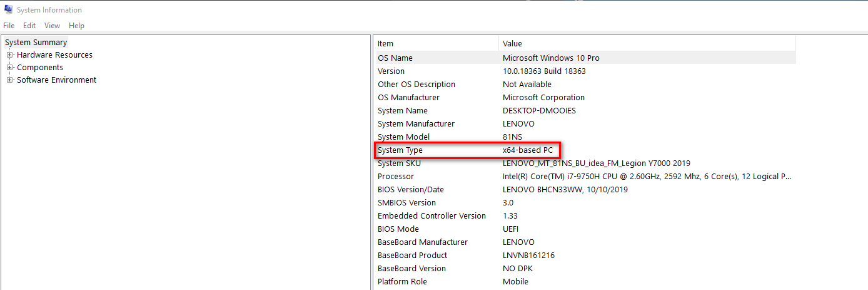Image resolution: width=868 pixels, height=290 pixels.
Task: Open the Edit menu
Action: [x=29, y=26]
